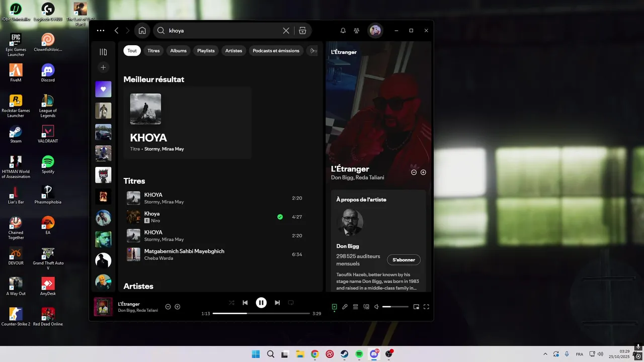Viewport: 644px width, 362px height.
Task: Add L'Étranger to library in the right panel
Action: pos(423,172)
